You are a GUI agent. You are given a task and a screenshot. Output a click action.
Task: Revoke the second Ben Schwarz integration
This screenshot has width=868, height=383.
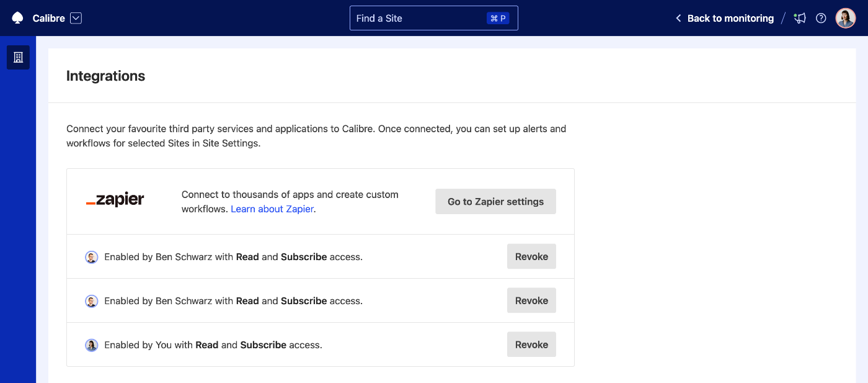point(531,300)
